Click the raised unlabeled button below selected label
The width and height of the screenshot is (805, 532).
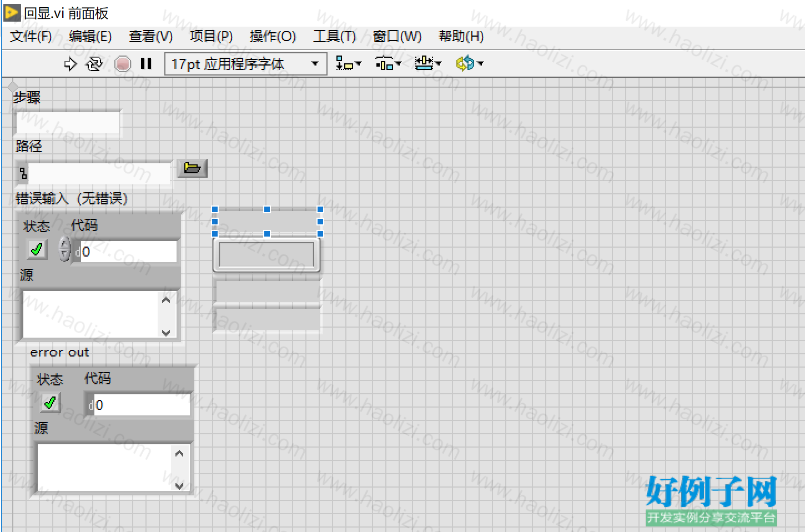(x=266, y=255)
